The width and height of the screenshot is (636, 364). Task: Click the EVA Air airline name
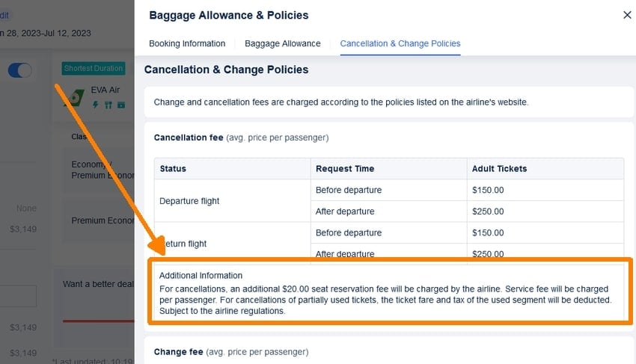(x=106, y=90)
